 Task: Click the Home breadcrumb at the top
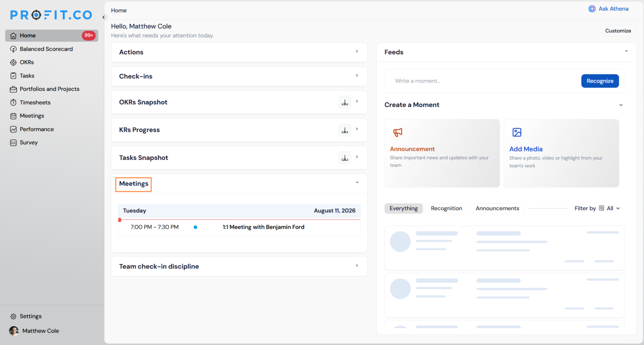(x=119, y=10)
